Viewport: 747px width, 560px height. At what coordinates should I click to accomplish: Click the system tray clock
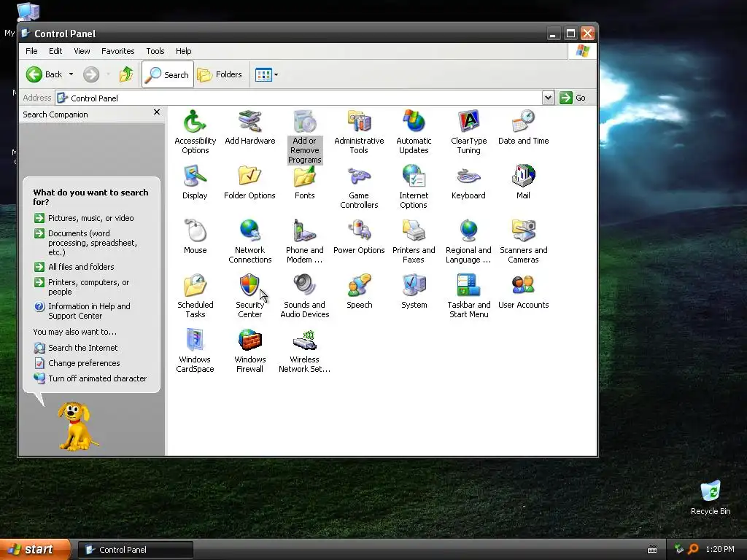[x=720, y=549]
